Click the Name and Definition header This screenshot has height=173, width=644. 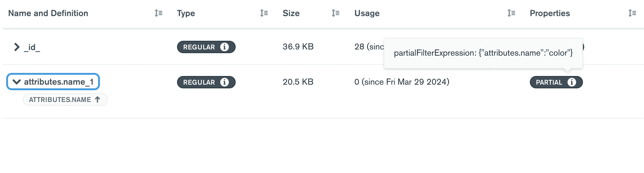(48, 13)
